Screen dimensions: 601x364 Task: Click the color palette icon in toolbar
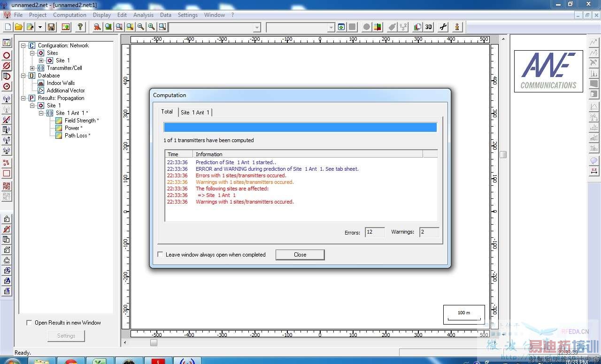[x=378, y=27]
